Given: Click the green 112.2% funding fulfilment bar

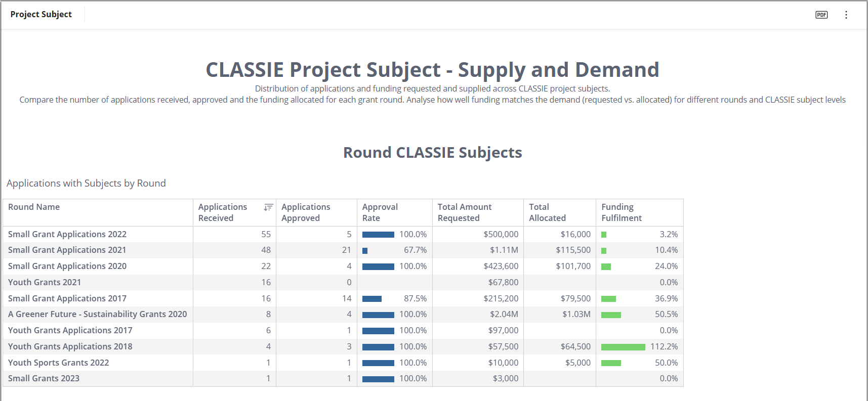Looking at the screenshot, I should point(623,347).
